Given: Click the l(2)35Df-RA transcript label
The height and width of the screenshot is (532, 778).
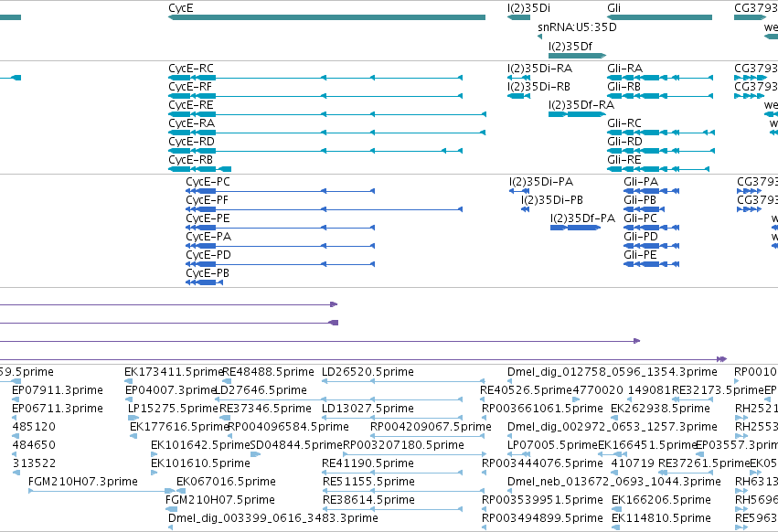Looking at the screenshot, I should coord(581,105).
